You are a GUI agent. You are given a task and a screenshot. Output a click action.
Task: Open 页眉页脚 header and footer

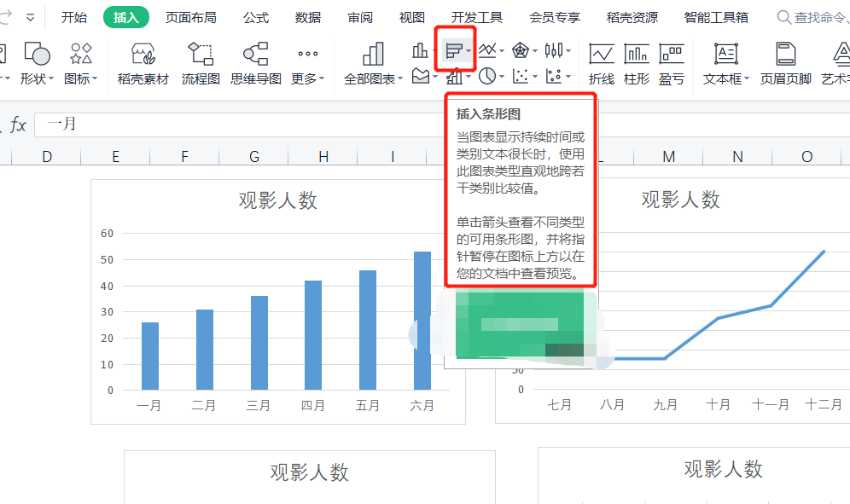click(x=785, y=64)
